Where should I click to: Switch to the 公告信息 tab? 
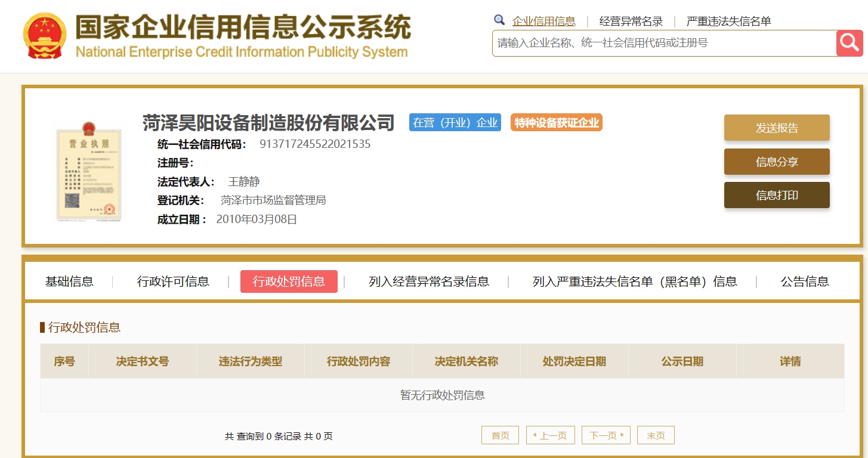pyautogui.click(x=805, y=281)
